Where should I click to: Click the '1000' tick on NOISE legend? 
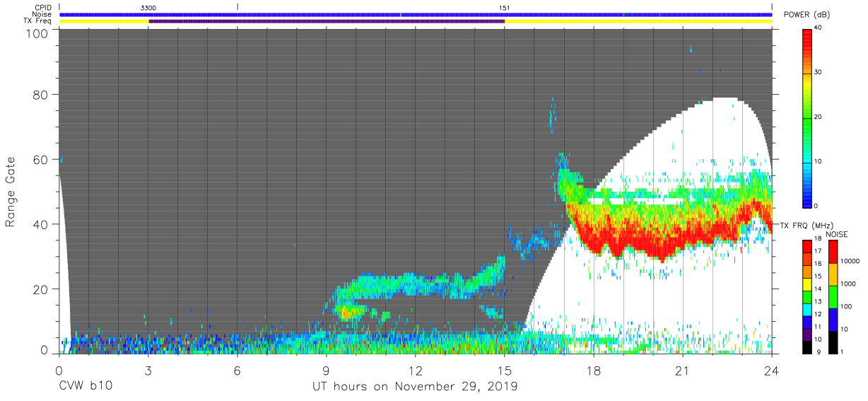click(847, 284)
